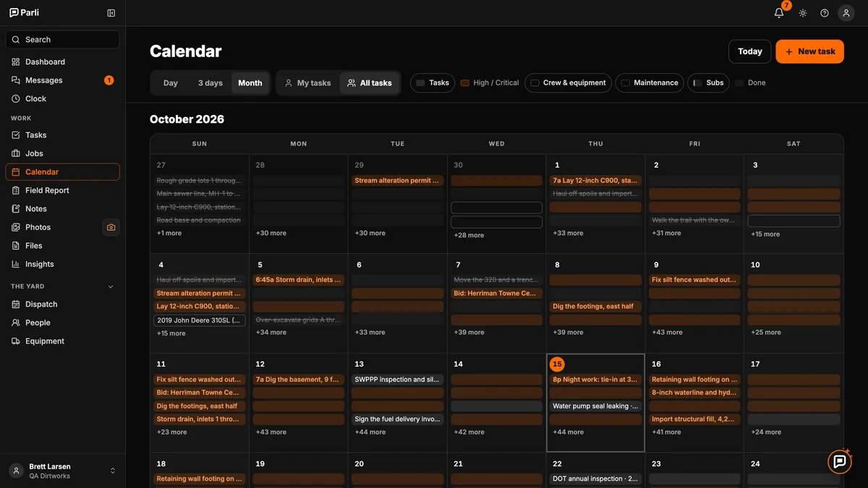Toggle the Subs filter chip
The image size is (868, 488).
coord(708,83)
